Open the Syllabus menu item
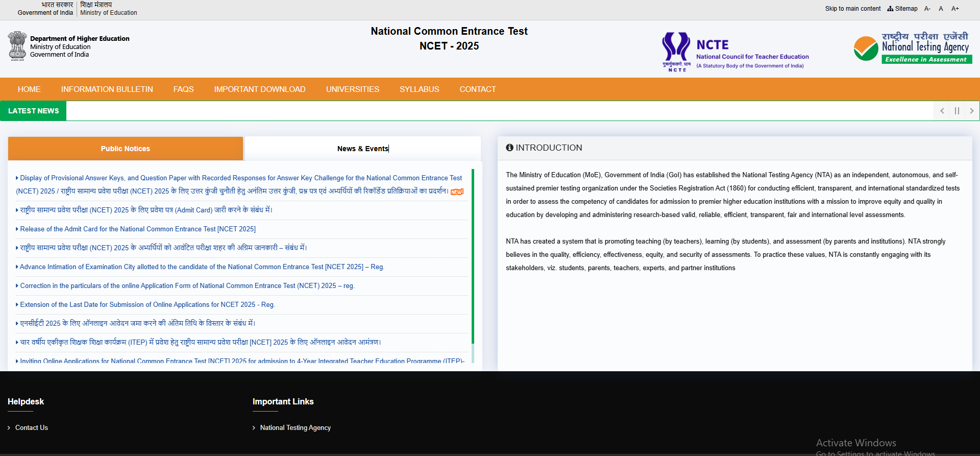The width and height of the screenshot is (980, 456). (x=419, y=89)
